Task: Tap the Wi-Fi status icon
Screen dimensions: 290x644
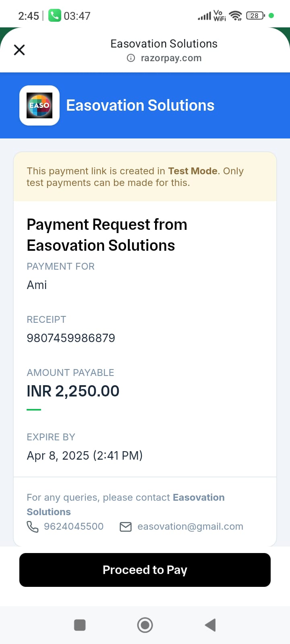Action: [x=235, y=16]
